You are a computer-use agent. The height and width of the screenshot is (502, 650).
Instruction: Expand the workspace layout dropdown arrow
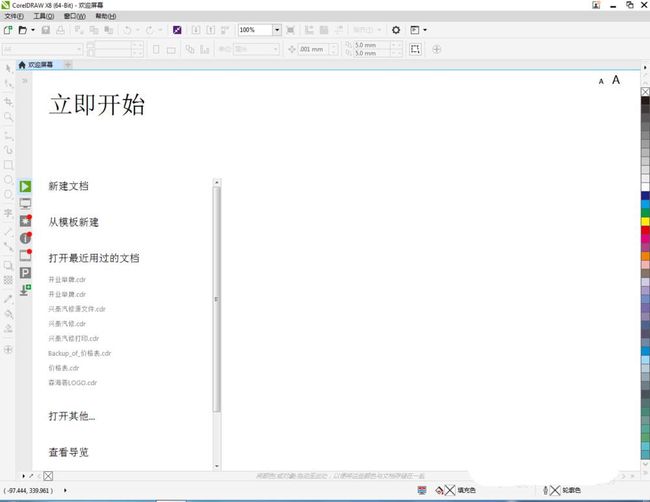tap(425, 30)
